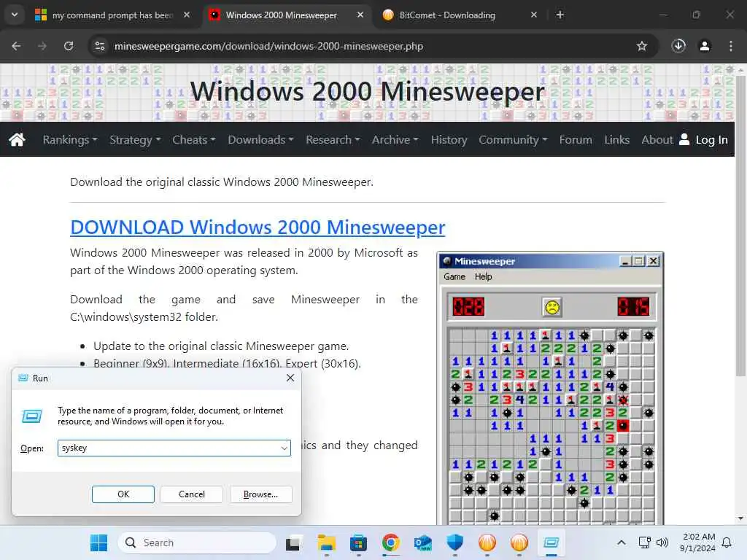
Task: Expand the Research menu
Action: click(x=333, y=139)
